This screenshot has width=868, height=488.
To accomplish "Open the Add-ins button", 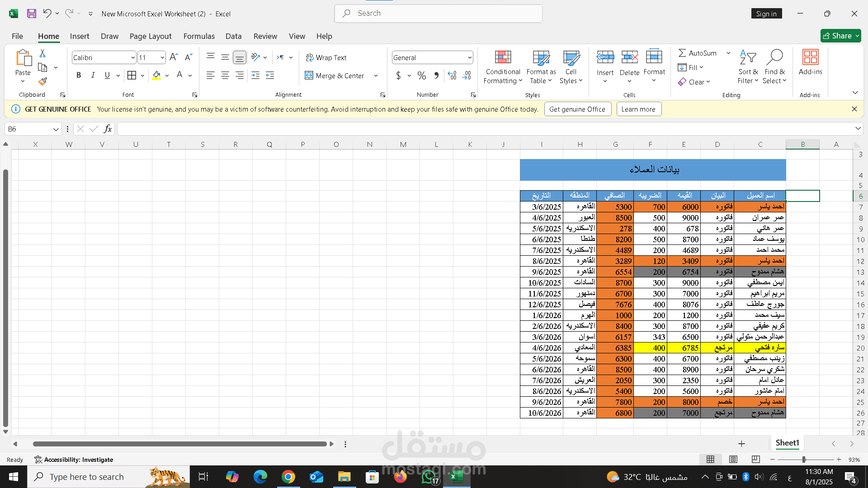I will click(810, 62).
